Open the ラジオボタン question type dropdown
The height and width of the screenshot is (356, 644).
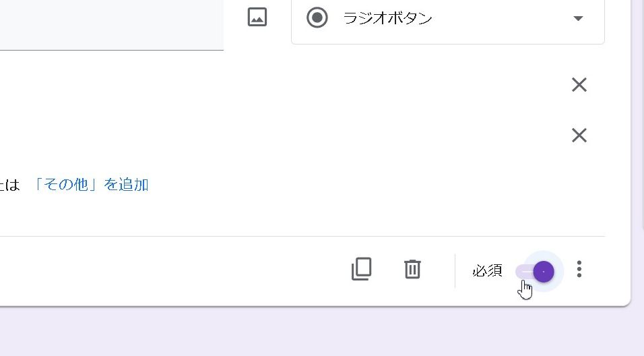tap(447, 19)
